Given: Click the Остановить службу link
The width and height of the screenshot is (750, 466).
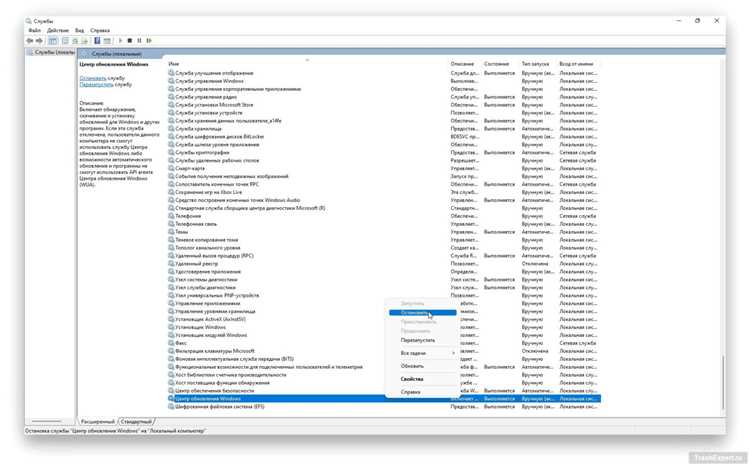Looking at the screenshot, I should tap(93, 78).
